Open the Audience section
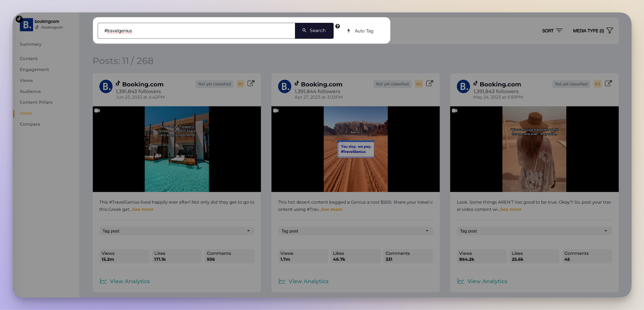Image resolution: width=644 pixels, height=310 pixels. pos(30,92)
